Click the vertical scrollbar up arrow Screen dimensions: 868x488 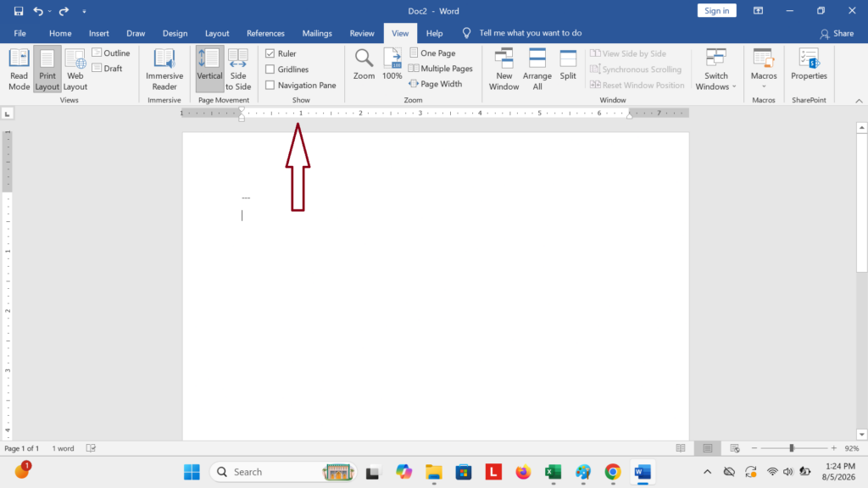(x=861, y=128)
